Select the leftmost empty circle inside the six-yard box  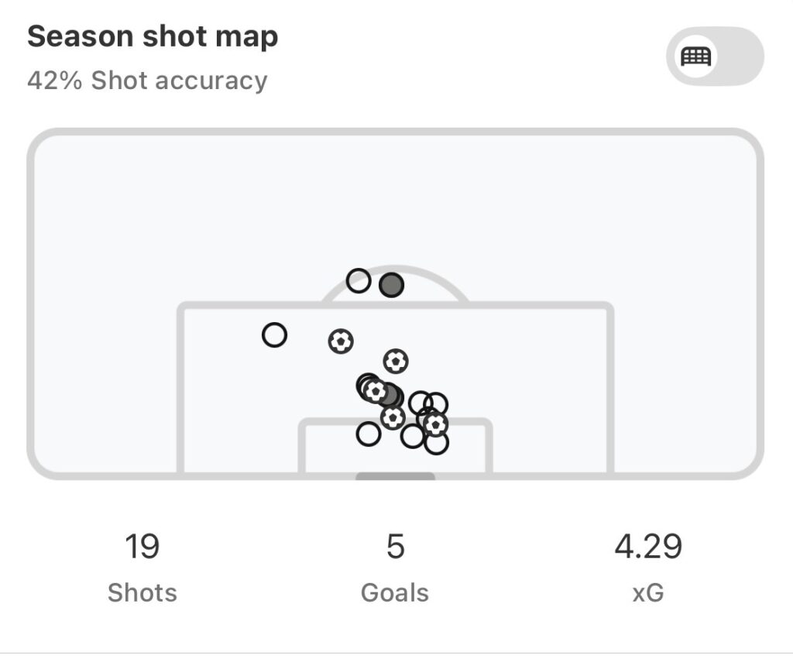coord(369,434)
